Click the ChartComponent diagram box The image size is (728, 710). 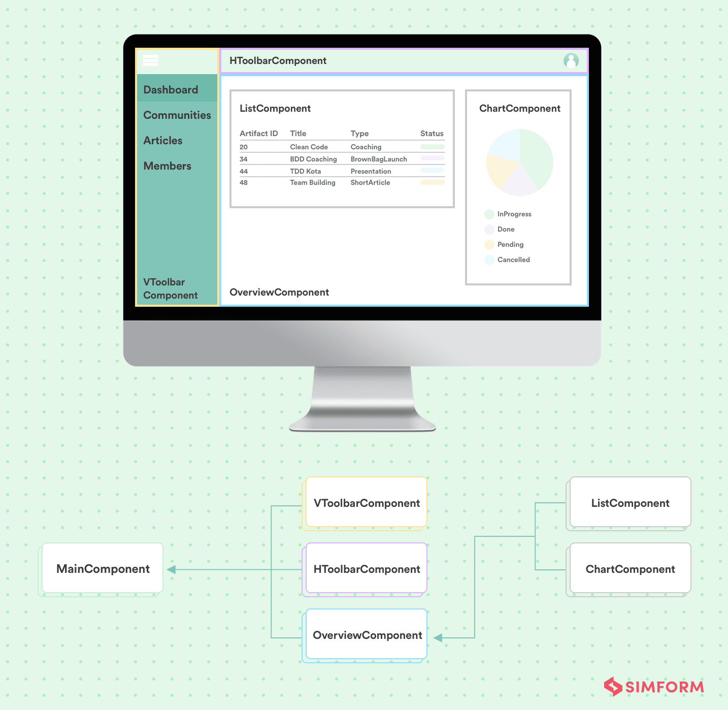click(x=631, y=568)
